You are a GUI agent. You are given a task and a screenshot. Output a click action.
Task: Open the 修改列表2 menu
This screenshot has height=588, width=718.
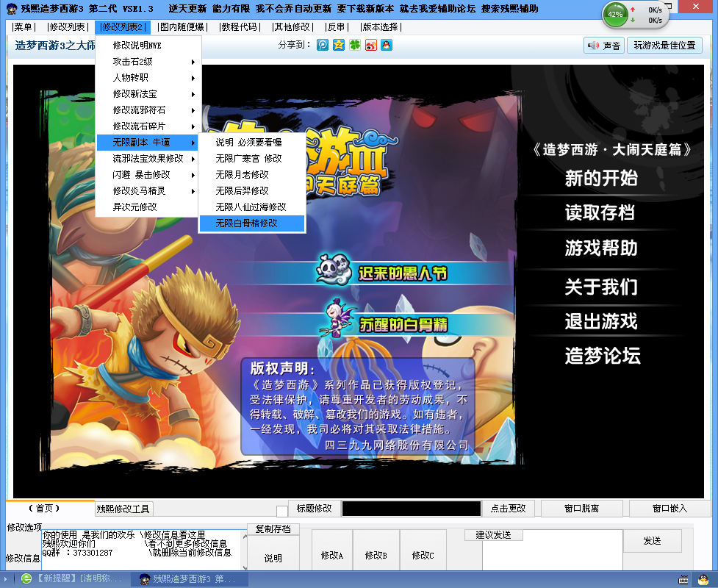point(122,27)
